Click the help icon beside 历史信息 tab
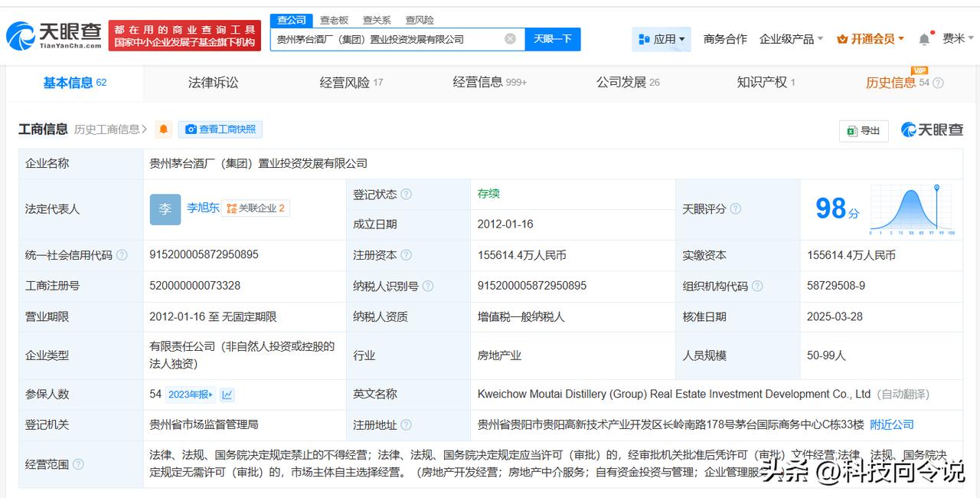The width and height of the screenshot is (980, 498). click(938, 83)
